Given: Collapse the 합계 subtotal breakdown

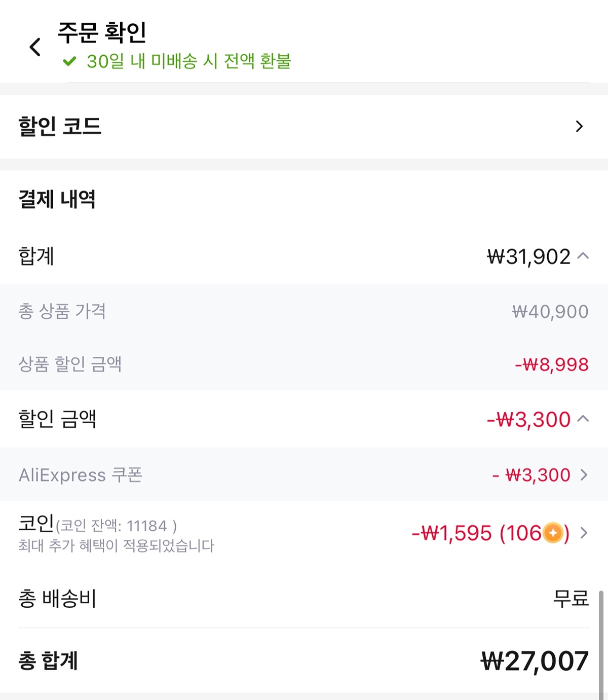Looking at the screenshot, I should pyautogui.click(x=583, y=256).
